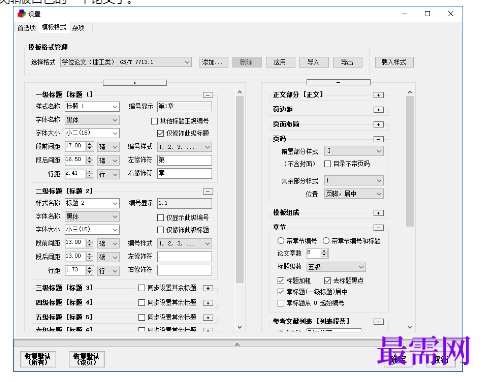Viewport: 489px width, 382px height.
Task: Click the collapse bar above the right settings panel
Action: point(338,82)
